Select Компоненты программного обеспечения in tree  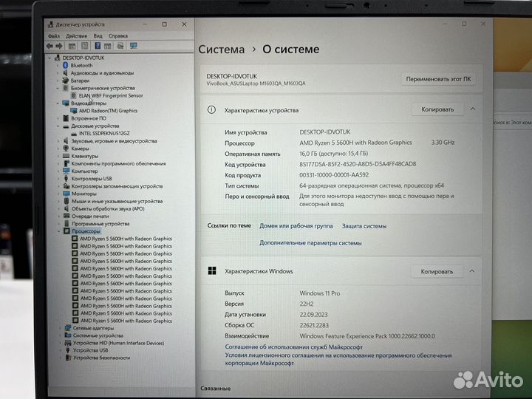[118, 163]
